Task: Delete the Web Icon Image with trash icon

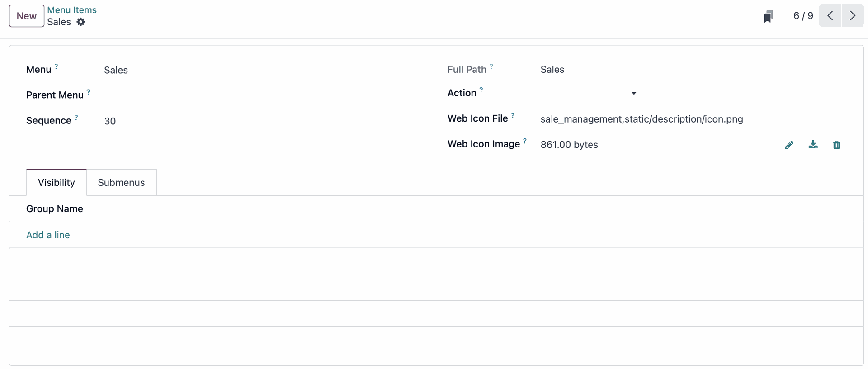Action: [836, 145]
